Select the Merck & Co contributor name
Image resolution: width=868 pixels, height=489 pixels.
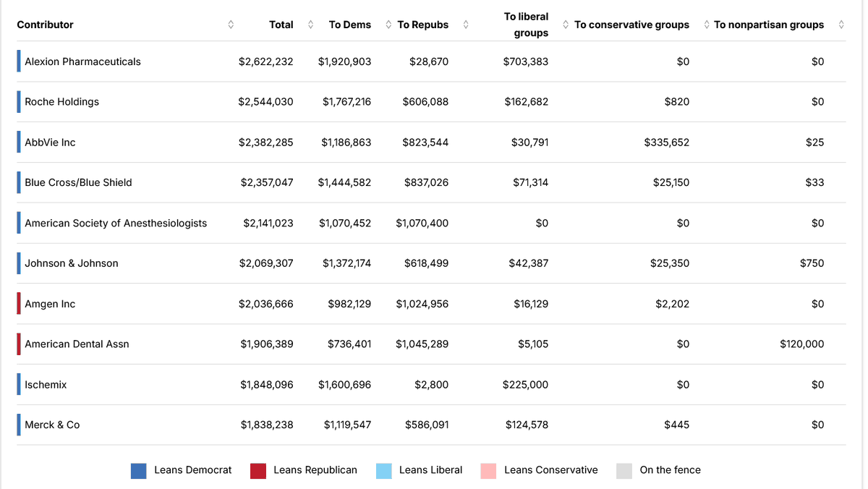(52, 425)
